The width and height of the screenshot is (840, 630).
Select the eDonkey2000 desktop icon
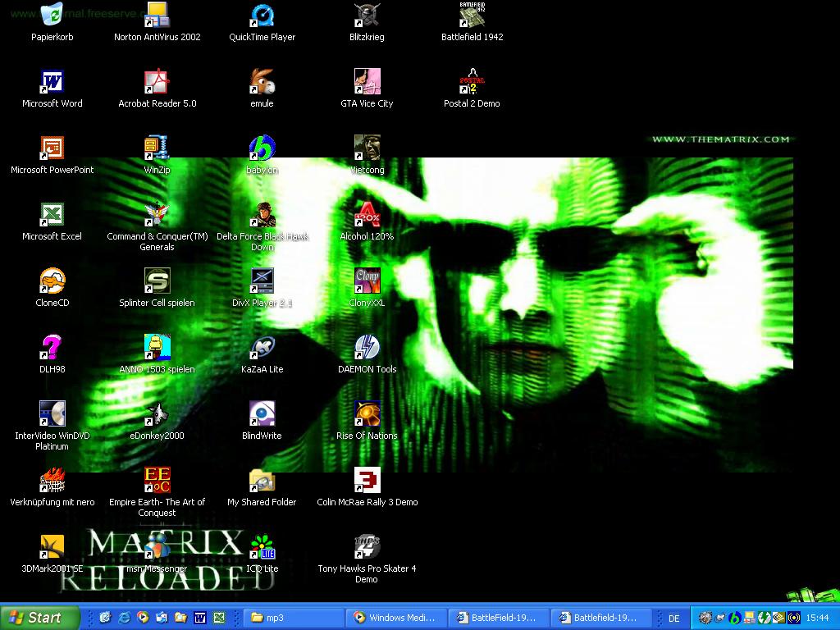coord(157,413)
